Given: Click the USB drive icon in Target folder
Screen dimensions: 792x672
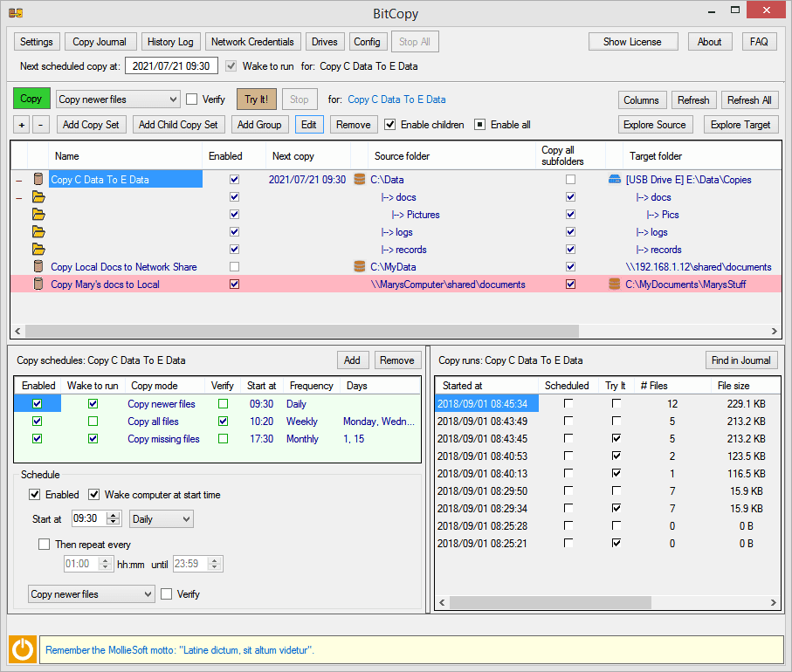Looking at the screenshot, I should [x=615, y=180].
